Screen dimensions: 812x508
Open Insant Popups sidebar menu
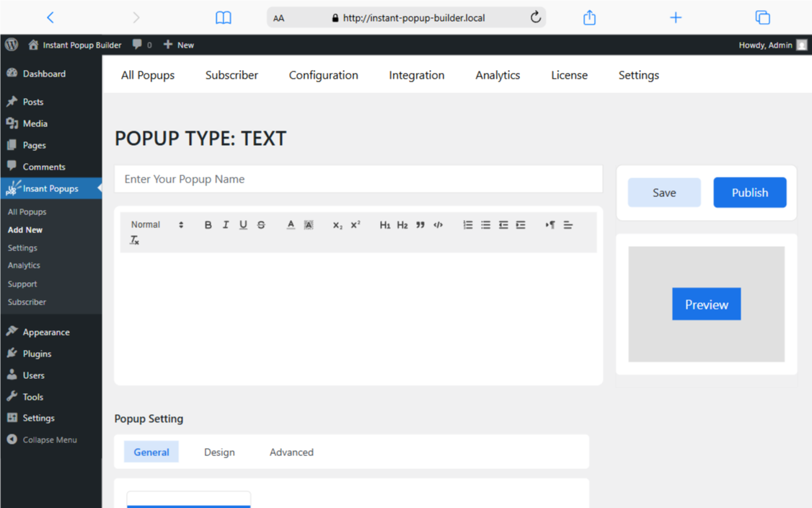[x=50, y=188]
